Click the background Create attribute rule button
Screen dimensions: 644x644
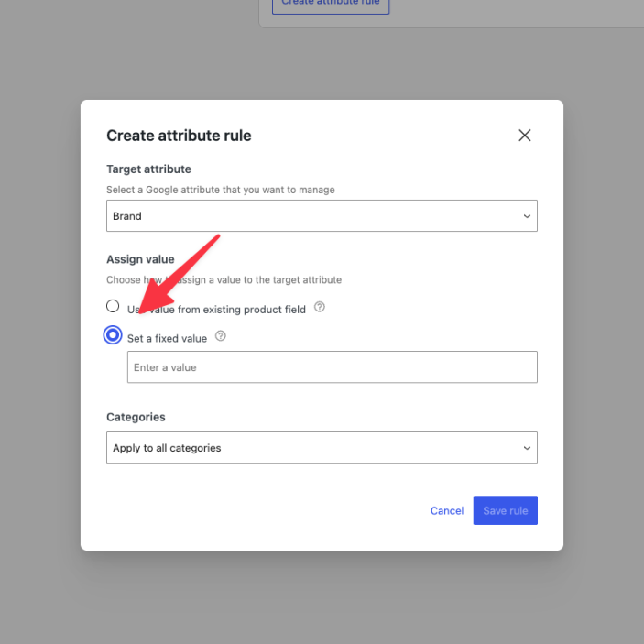click(x=331, y=5)
